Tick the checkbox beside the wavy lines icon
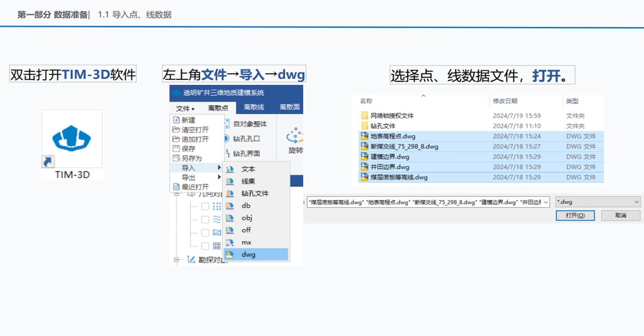644x336 pixels. (x=205, y=219)
